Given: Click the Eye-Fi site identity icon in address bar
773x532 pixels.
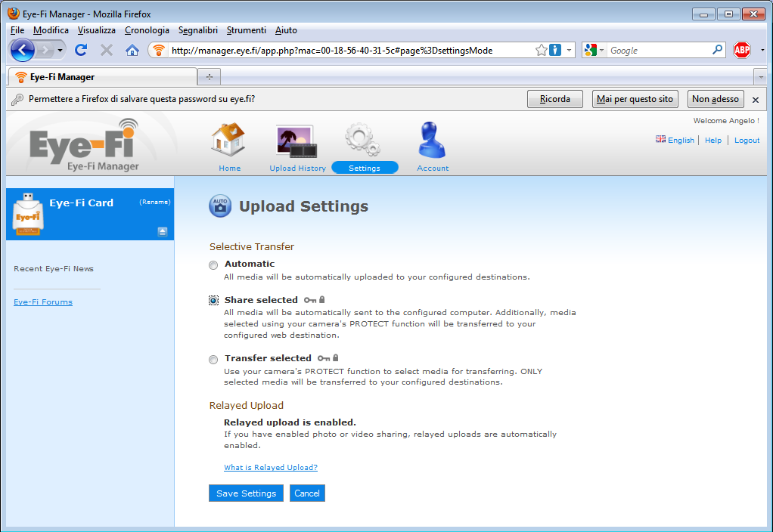Looking at the screenshot, I should point(158,50).
